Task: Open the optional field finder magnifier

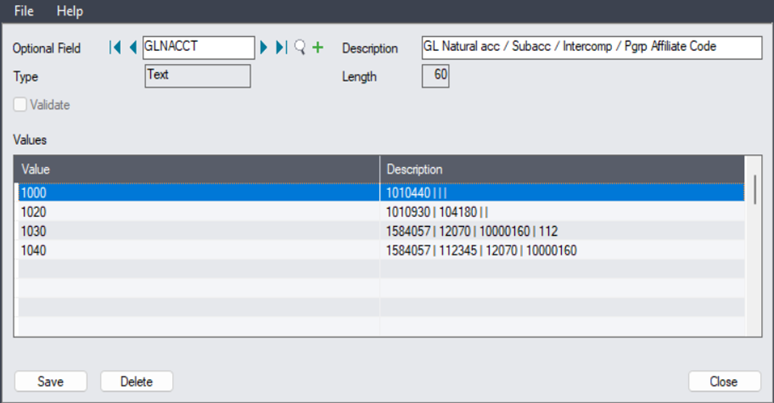Action: coord(299,48)
